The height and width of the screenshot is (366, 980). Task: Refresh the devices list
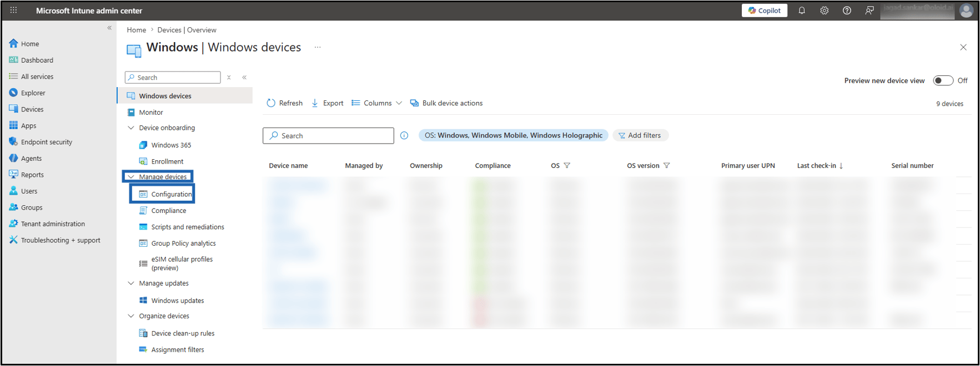click(284, 103)
